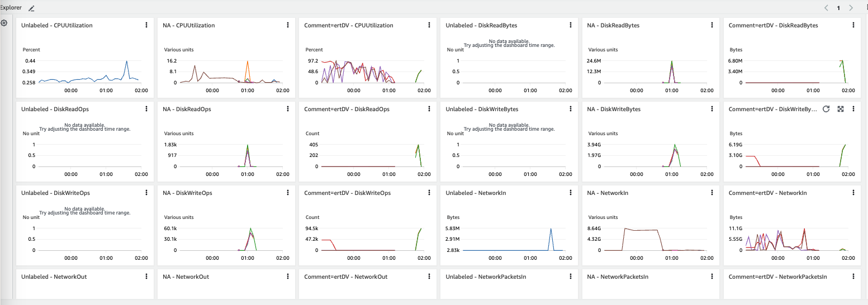Open the menu on the Comment=ertDV - DiskReadOps widget

429,109
